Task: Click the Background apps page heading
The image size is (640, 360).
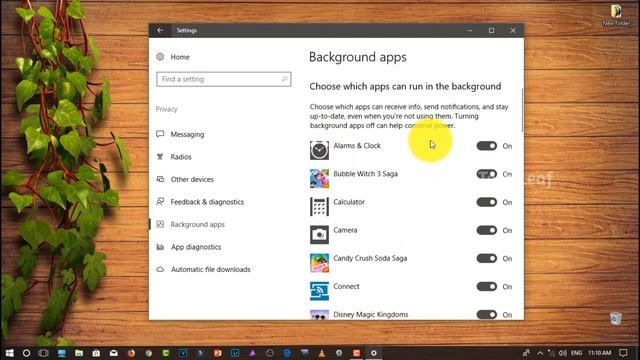Action: coord(358,57)
